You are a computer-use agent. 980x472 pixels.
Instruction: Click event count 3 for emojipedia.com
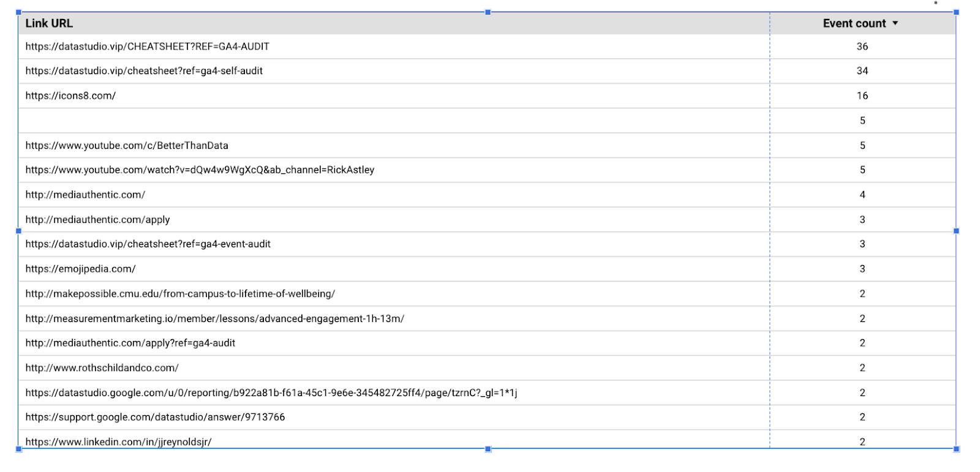coord(862,269)
